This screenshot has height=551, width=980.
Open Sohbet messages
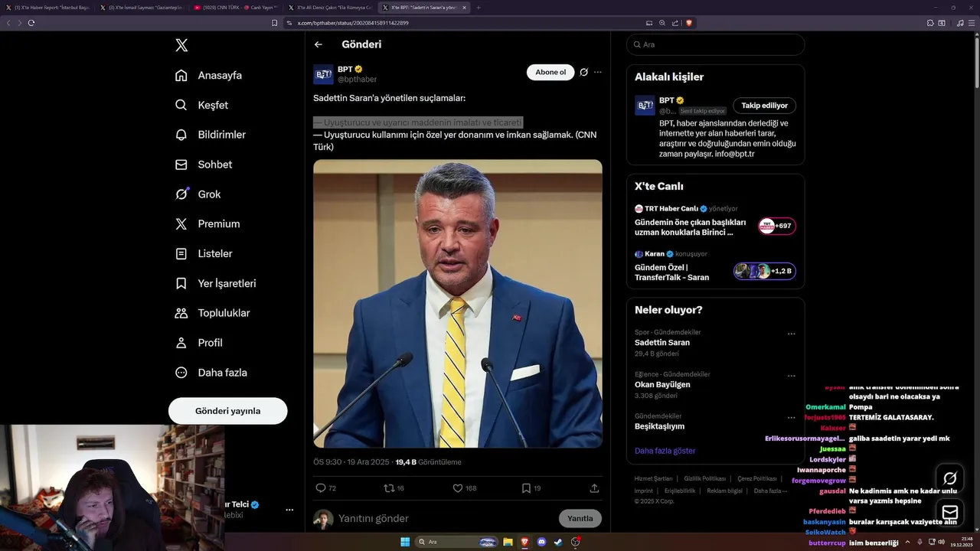203,165
